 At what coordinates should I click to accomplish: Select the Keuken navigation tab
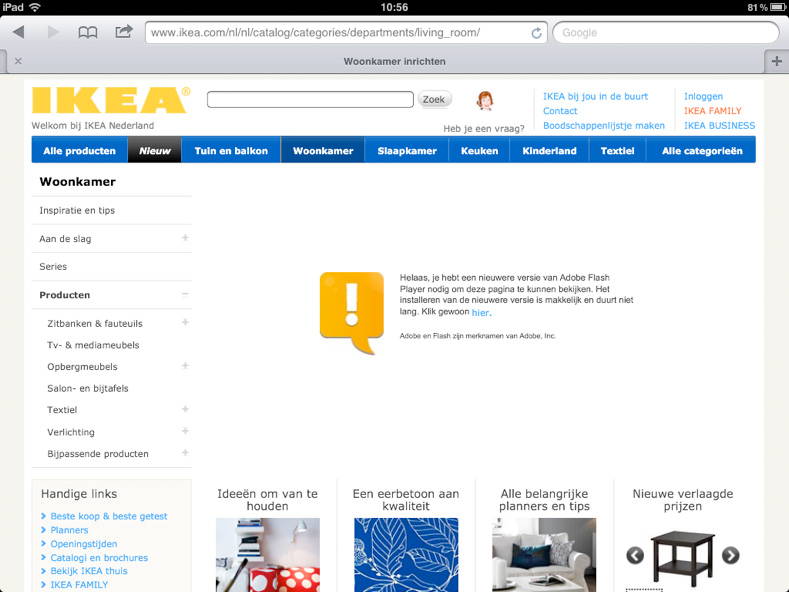(x=479, y=151)
